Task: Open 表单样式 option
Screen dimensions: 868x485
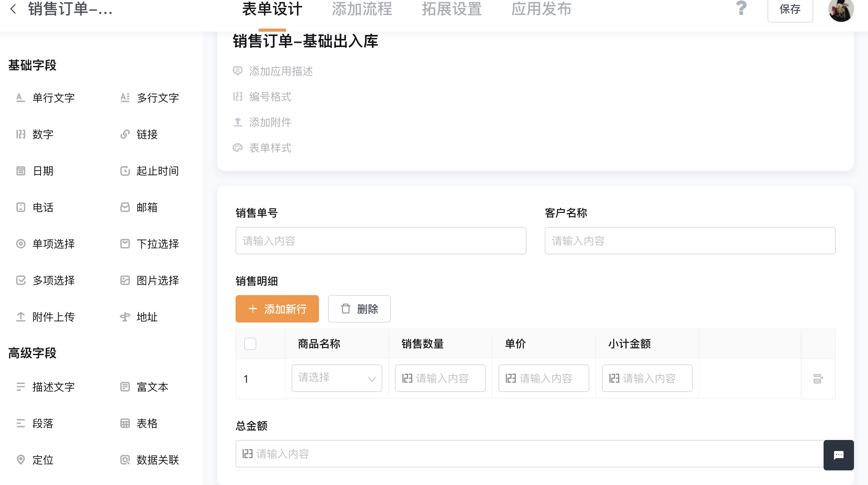Action: click(270, 148)
